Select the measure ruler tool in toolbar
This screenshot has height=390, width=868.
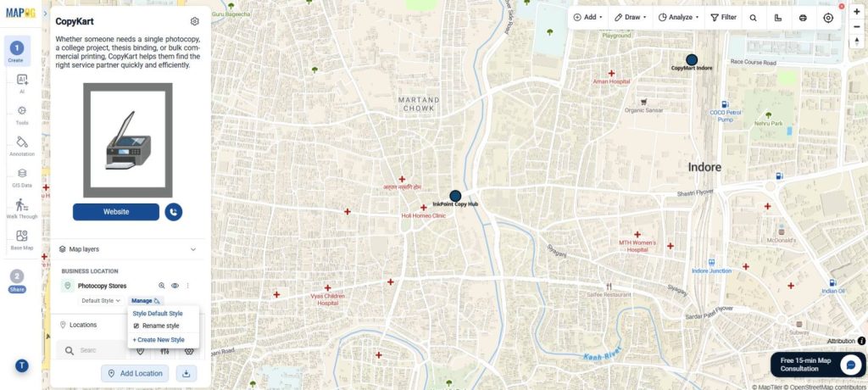pos(778,18)
